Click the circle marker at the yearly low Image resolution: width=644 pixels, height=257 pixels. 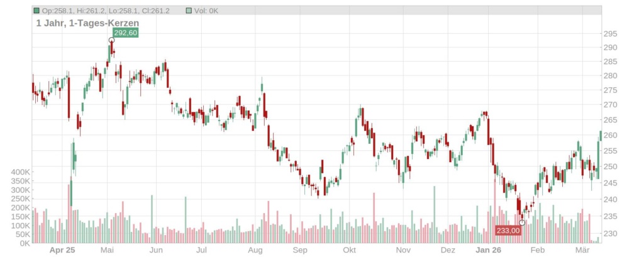point(522,222)
